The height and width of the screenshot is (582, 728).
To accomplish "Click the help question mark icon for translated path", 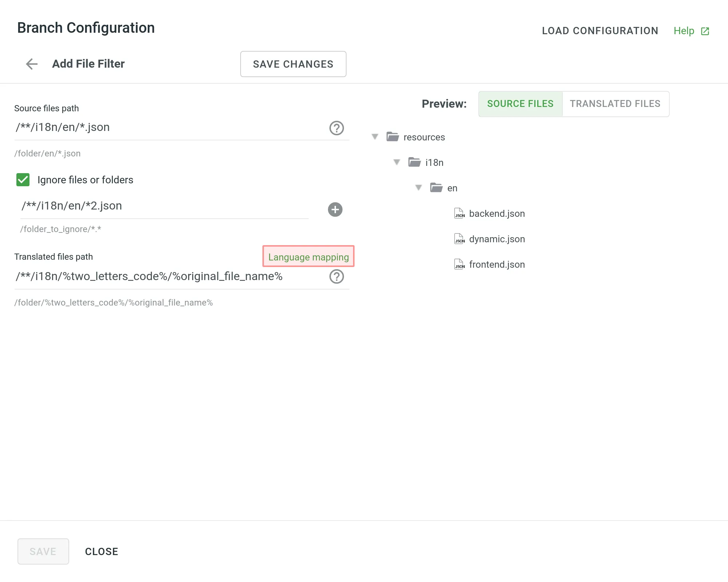I will pyautogui.click(x=336, y=277).
